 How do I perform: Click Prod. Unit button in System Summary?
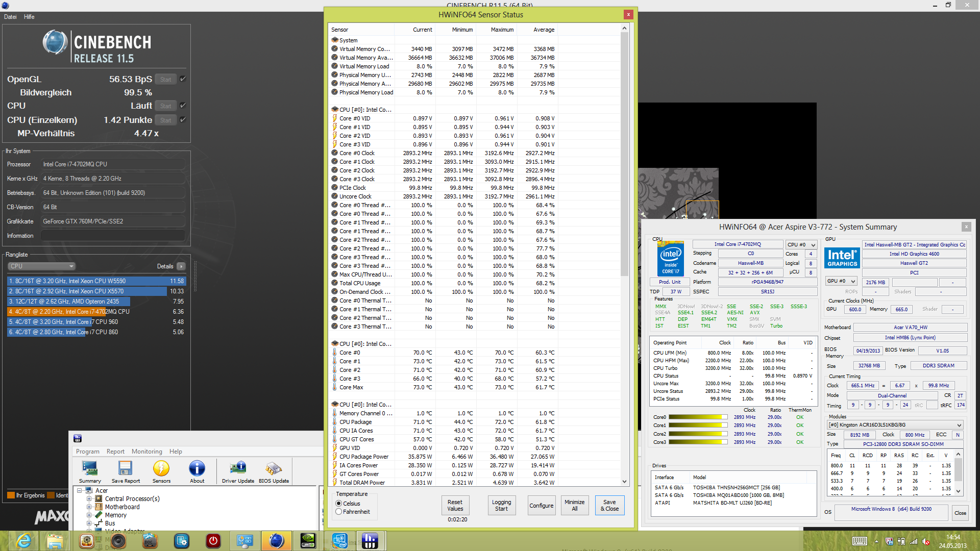670,282
